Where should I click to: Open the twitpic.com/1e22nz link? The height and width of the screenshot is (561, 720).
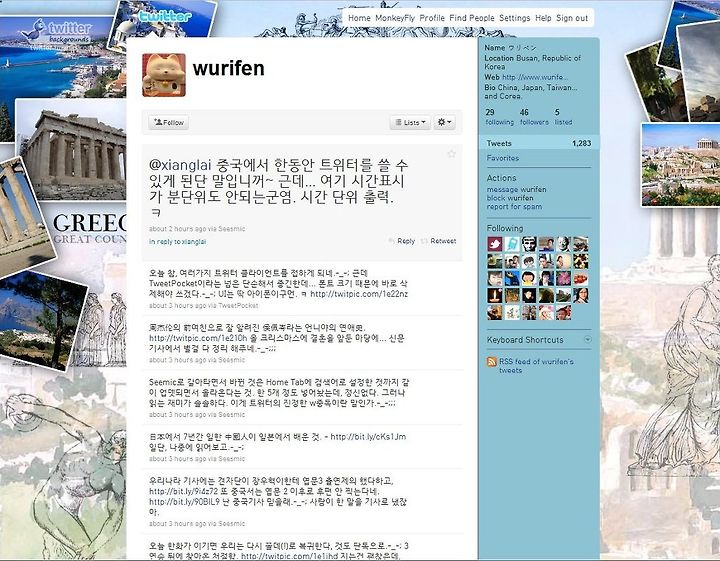359,294
